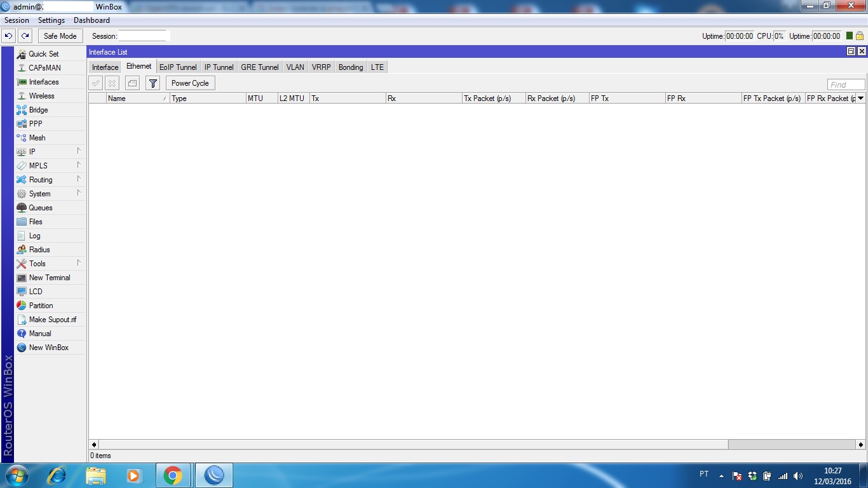Switch to the IP Tunnel tab

[x=219, y=67]
